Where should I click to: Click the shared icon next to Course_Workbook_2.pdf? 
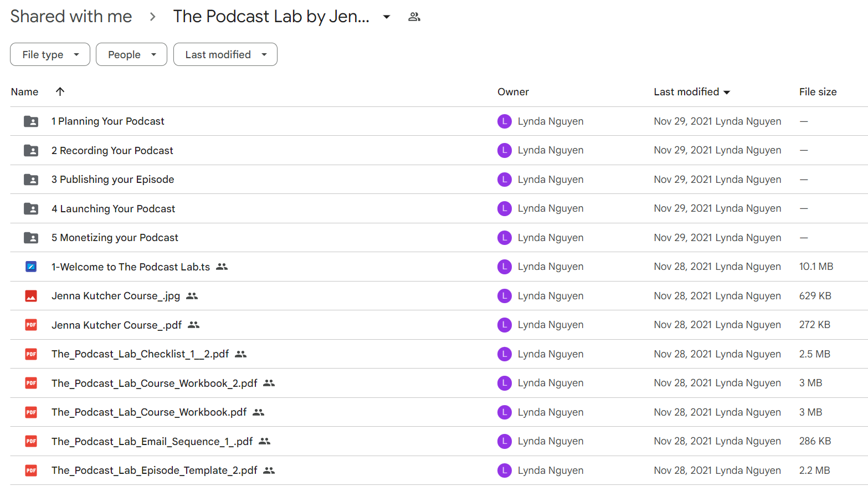[269, 383]
